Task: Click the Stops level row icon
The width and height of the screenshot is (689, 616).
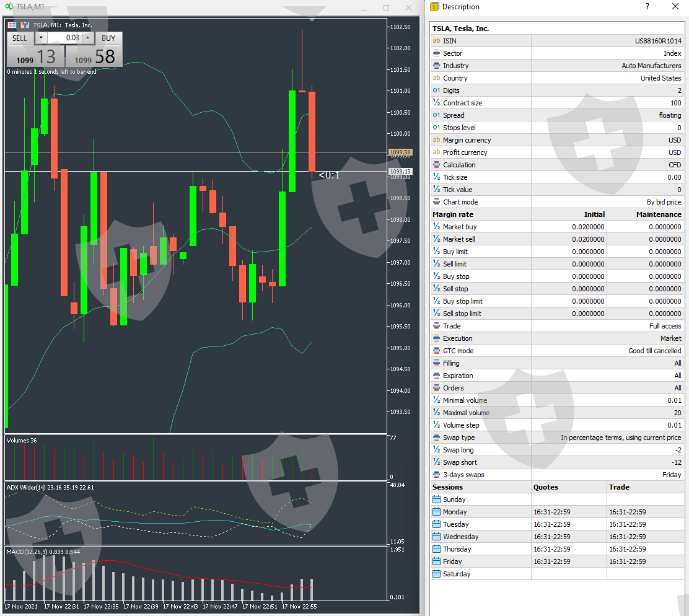Action: click(436, 127)
